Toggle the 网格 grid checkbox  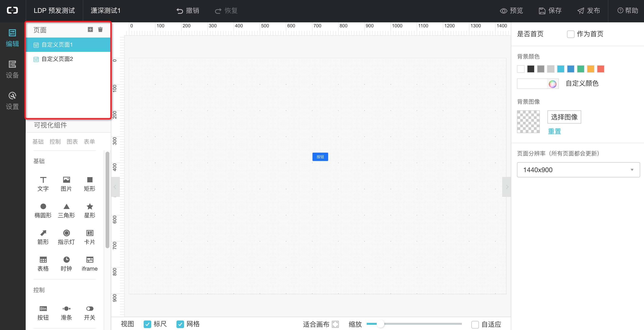click(x=180, y=324)
